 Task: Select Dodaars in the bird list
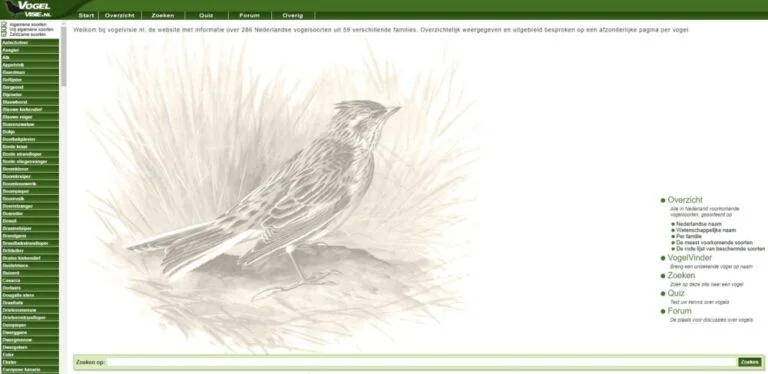tap(29, 288)
